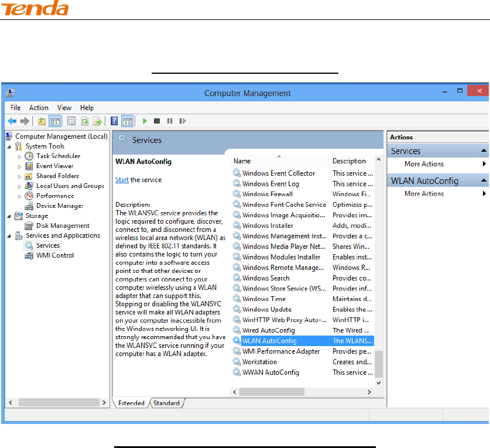
Task: Open the Help menu
Action: (x=87, y=108)
